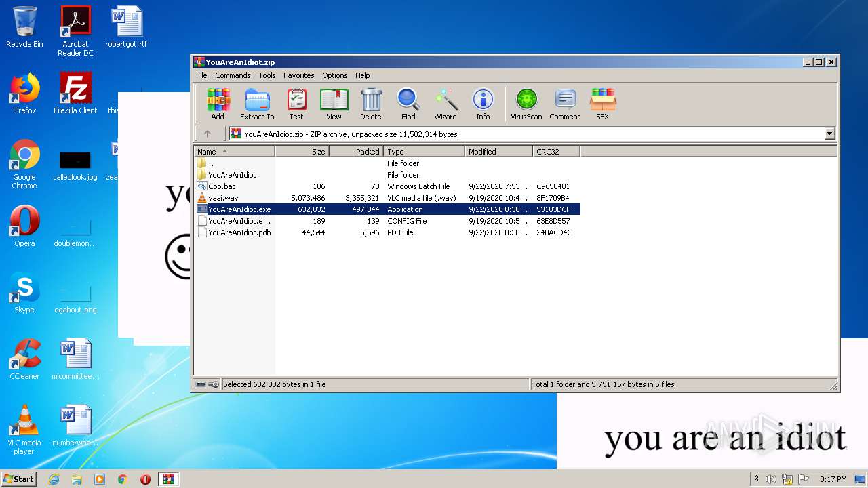Open the Options menu

click(x=335, y=75)
